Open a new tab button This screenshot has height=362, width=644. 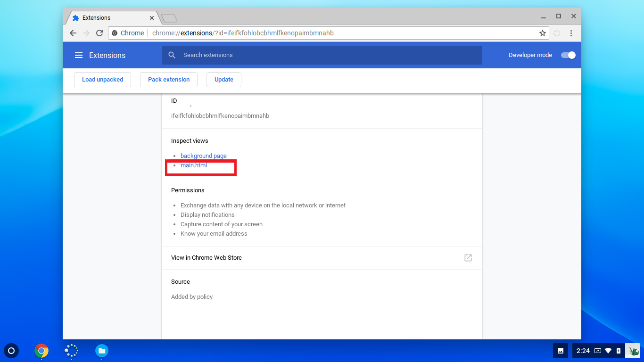tap(169, 18)
